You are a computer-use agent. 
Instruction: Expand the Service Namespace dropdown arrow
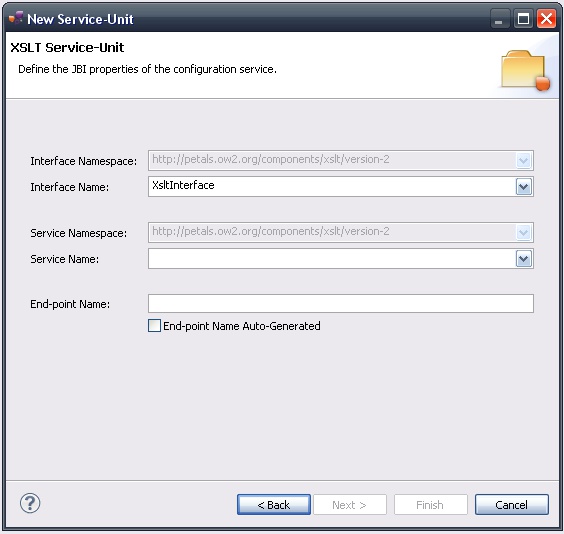[524, 232]
